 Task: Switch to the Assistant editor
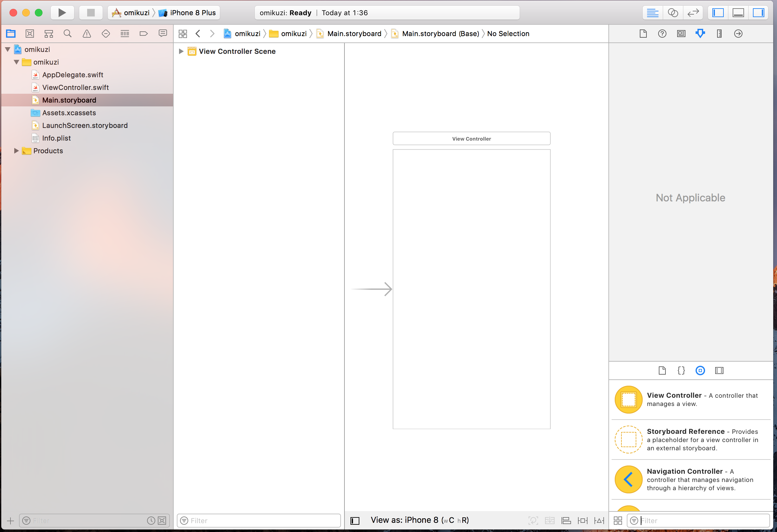point(673,13)
